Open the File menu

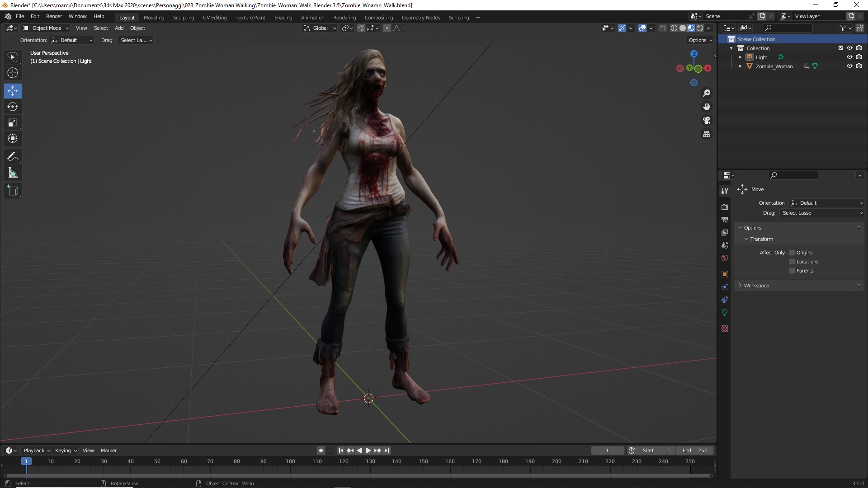coord(20,16)
